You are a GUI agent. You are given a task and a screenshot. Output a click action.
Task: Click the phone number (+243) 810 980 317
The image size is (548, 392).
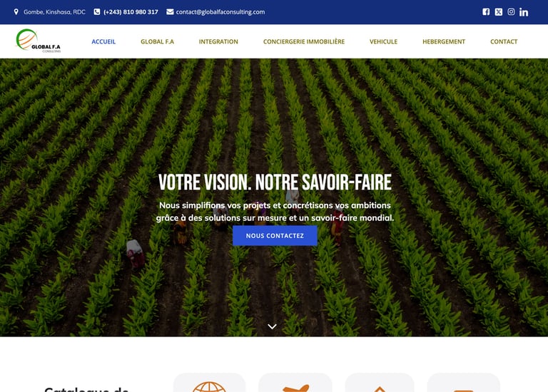(x=131, y=12)
